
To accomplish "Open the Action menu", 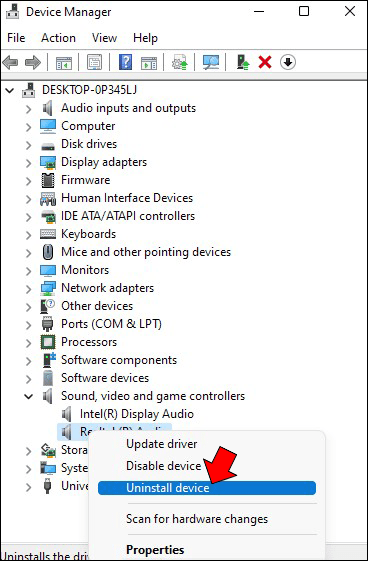I will (58, 38).
